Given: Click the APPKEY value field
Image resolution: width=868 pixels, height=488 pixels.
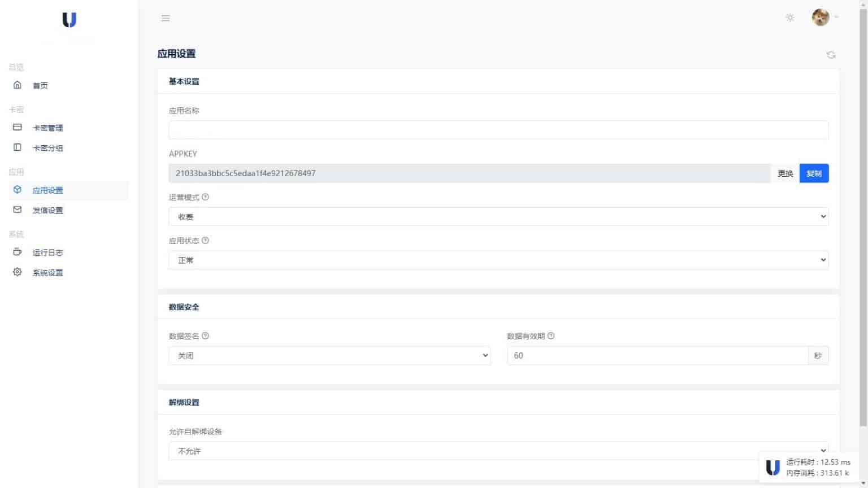Looking at the screenshot, I should (x=470, y=173).
